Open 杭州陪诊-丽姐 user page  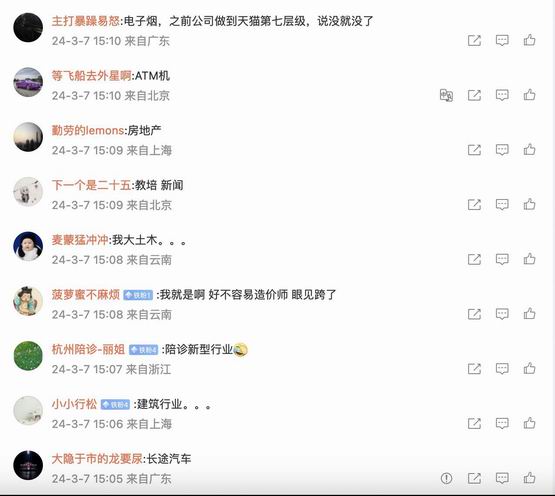pos(88,349)
